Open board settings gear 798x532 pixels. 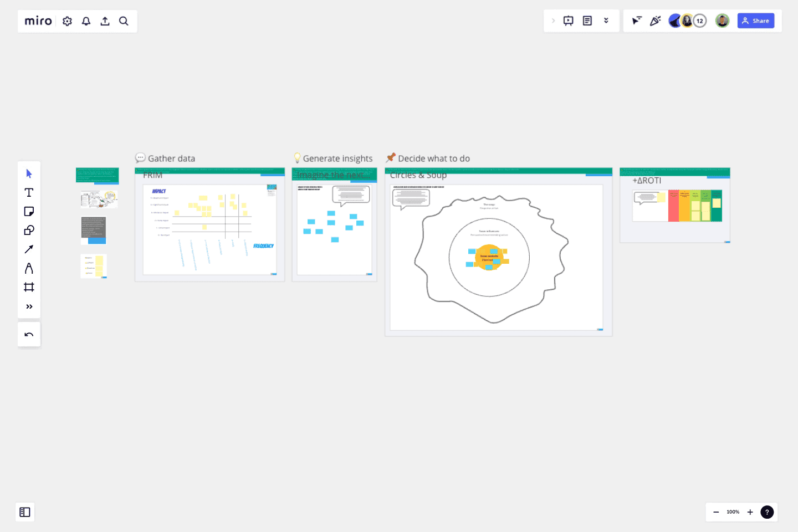point(68,21)
